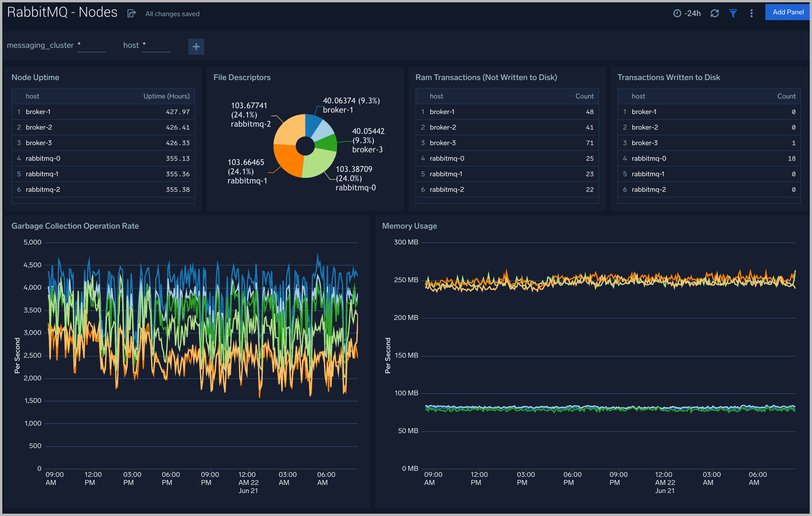Open the share dashboard icon
The image size is (812, 516).
tap(131, 13)
